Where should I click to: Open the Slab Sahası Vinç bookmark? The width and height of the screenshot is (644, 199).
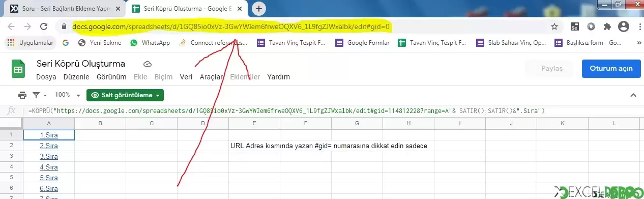point(511,43)
